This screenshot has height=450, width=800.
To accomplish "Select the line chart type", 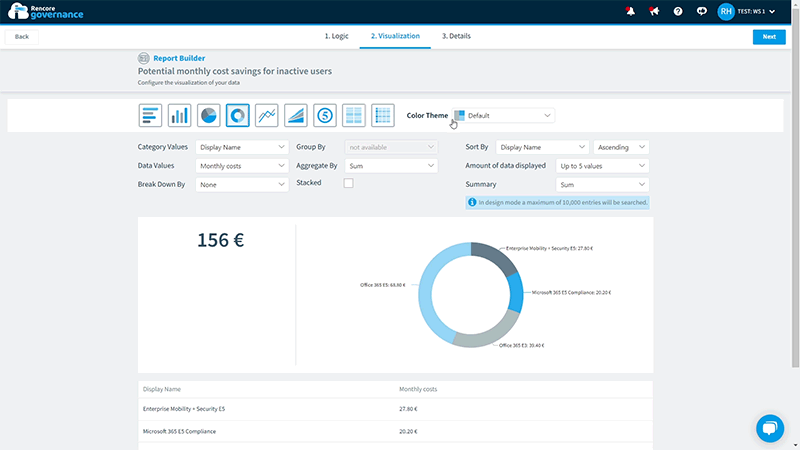I will [266, 115].
